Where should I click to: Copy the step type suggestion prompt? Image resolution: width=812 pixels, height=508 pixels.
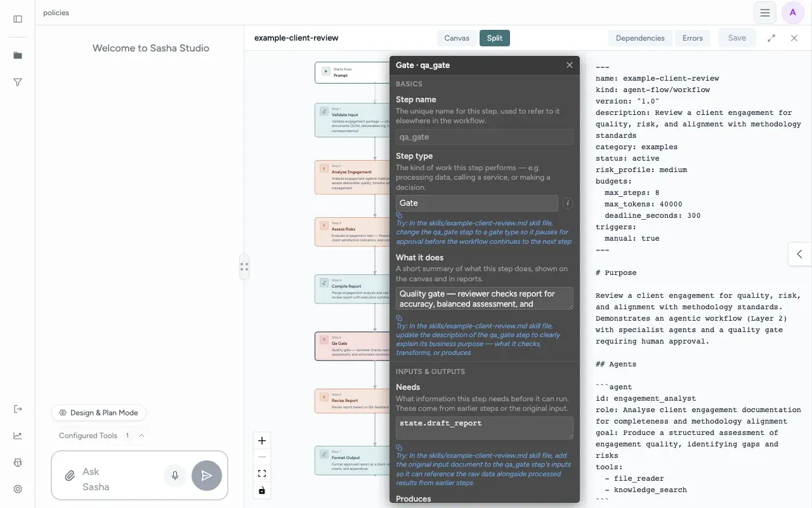399,216
